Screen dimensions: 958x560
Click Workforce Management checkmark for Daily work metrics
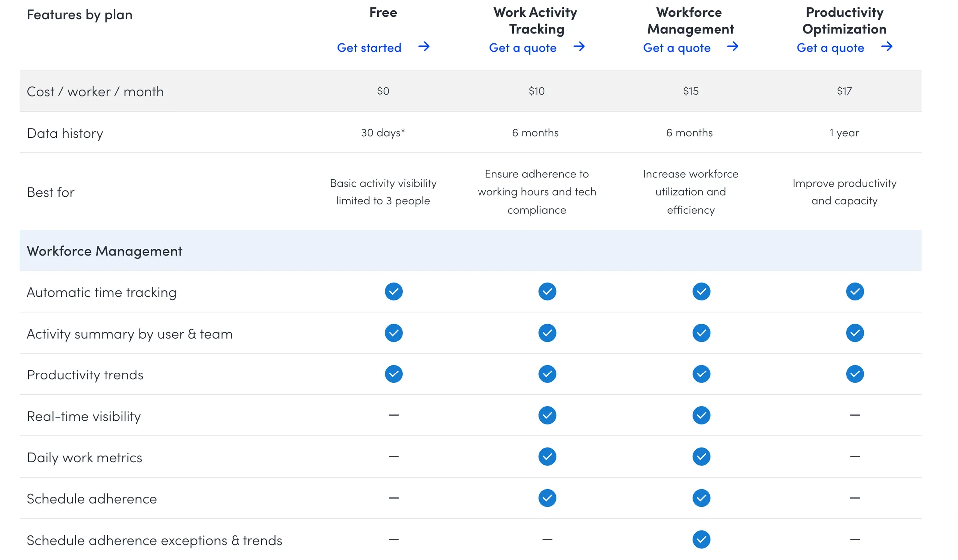click(x=701, y=457)
